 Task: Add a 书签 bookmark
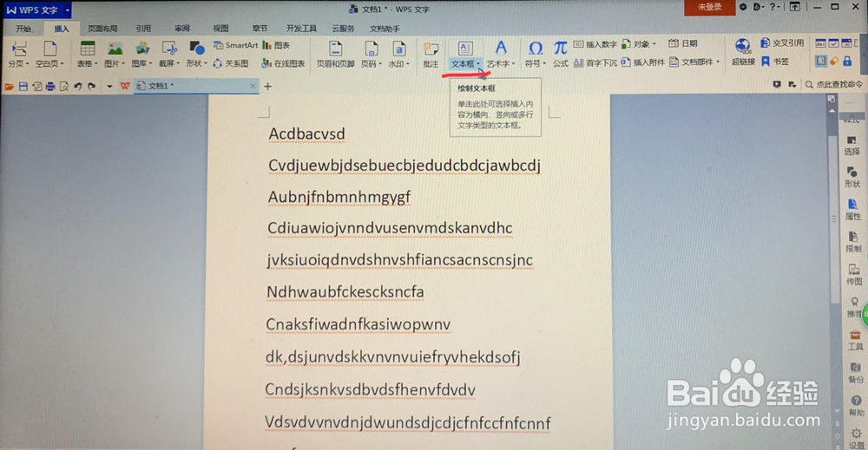775,62
